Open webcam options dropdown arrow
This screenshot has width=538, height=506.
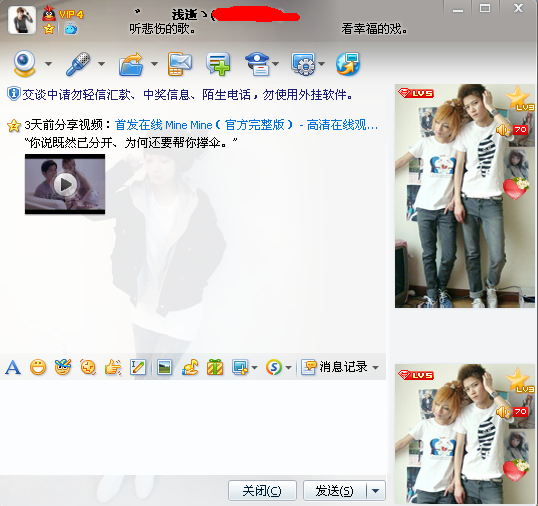coord(48,64)
